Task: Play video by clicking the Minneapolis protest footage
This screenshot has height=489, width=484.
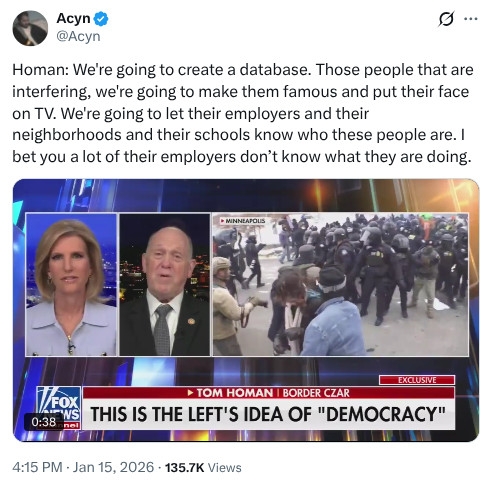Action: (x=341, y=285)
